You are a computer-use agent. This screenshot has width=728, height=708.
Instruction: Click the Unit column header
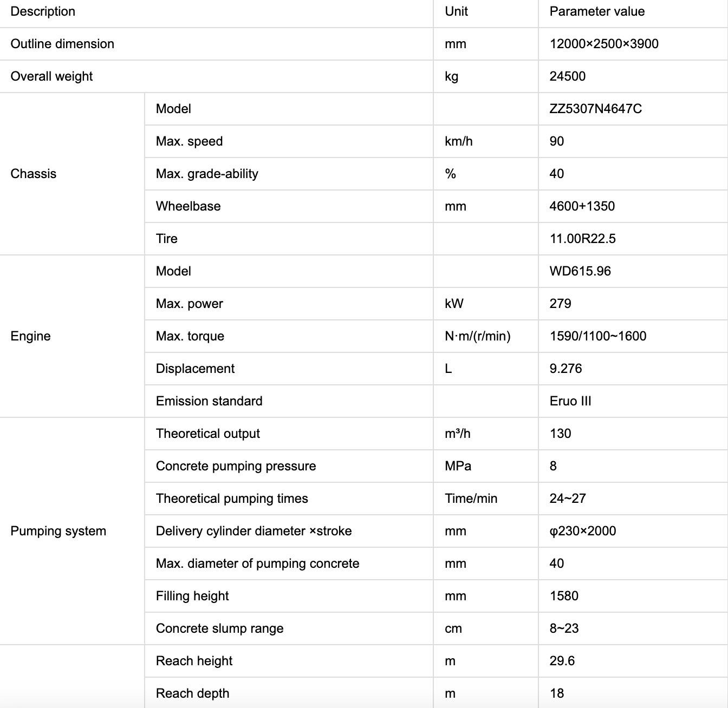pos(456,11)
